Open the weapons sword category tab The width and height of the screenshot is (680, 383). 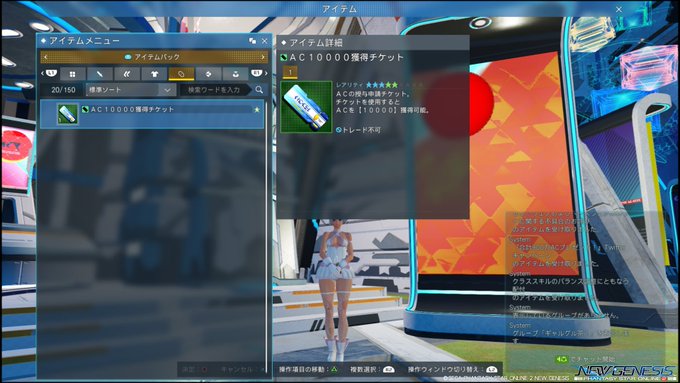click(x=99, y=74)
